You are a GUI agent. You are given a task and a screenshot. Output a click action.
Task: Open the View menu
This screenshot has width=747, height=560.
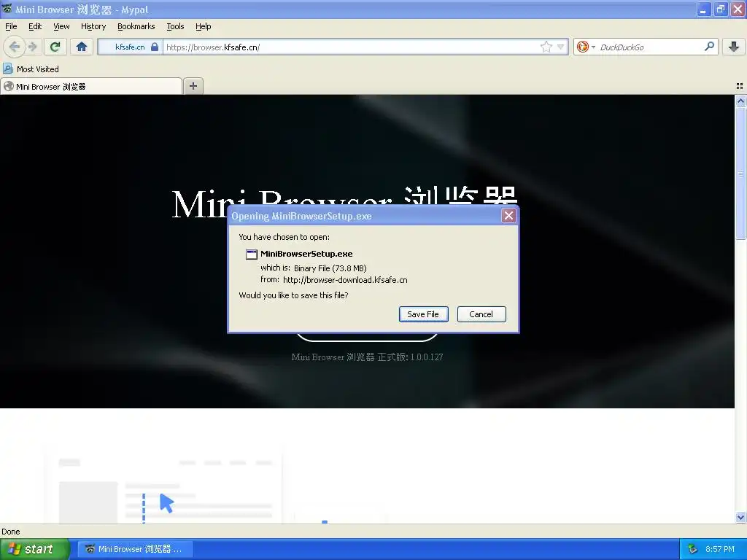click(61, 26)
